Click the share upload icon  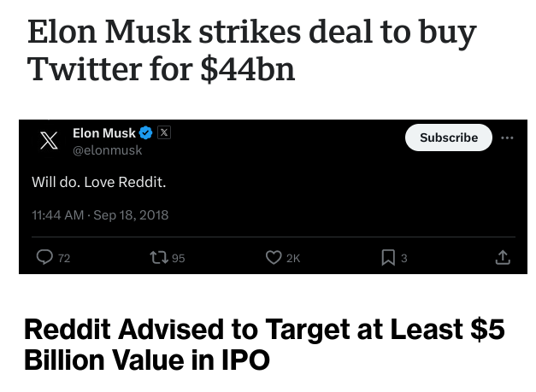pyautogui.click(x=503, y=257)
